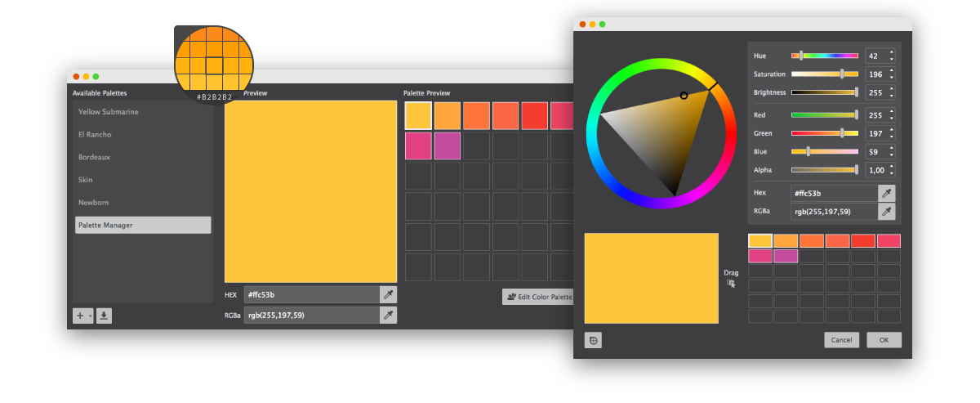This screenshot has width=980, height=403.
Task: Pick the pink second-row swatch in color dialog grid
Action: click(x=760, y=256)
